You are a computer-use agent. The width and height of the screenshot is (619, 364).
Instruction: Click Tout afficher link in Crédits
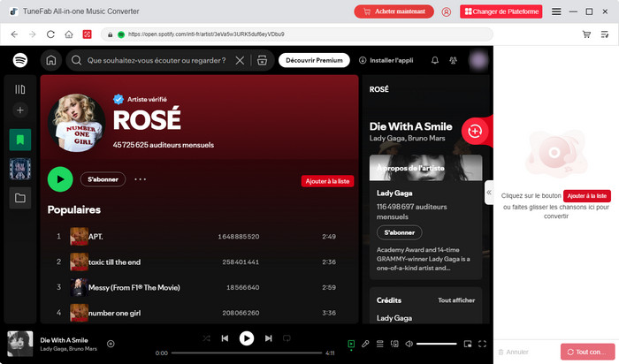coord(456,300)
